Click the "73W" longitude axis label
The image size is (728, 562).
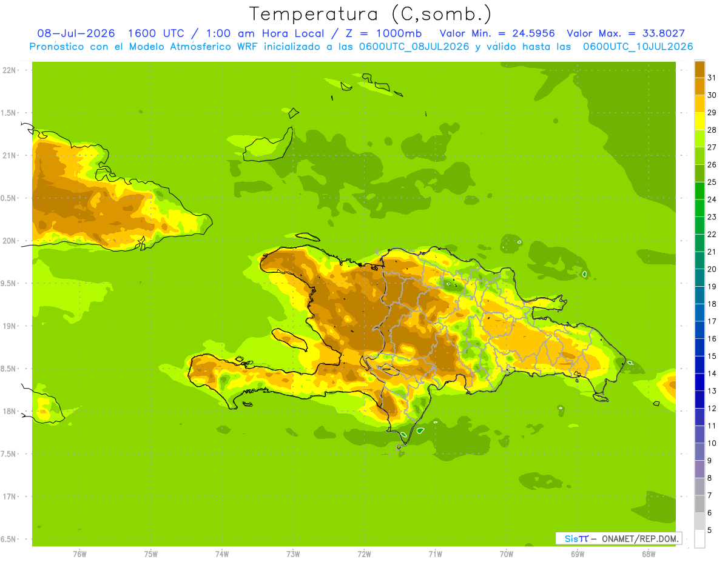click(x=293, y=554)
